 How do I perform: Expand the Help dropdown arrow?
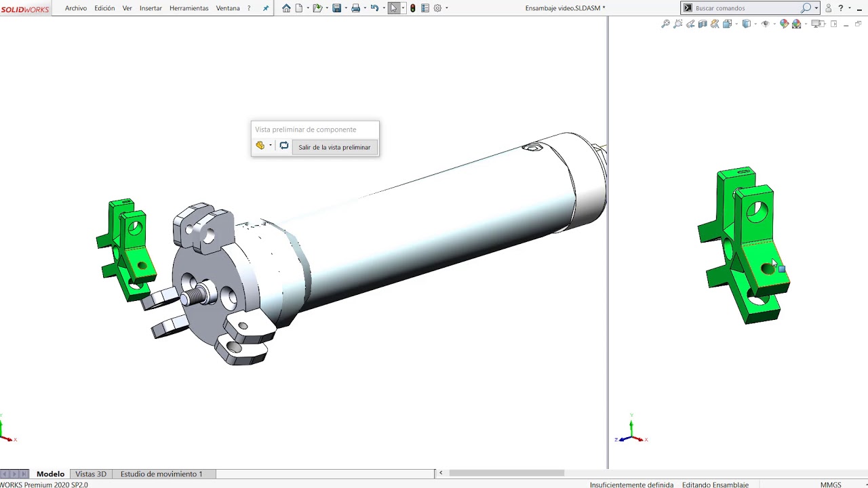tap(850, 8)
